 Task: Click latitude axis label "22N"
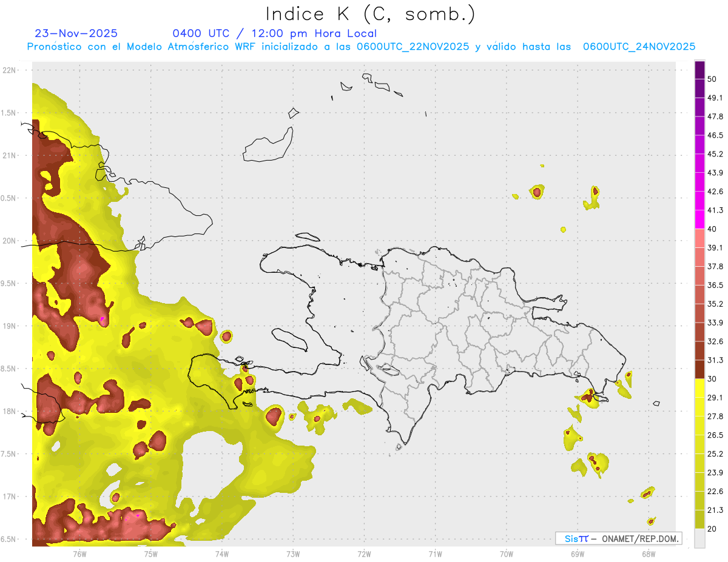pyautogui.click(x=9, y=70)
